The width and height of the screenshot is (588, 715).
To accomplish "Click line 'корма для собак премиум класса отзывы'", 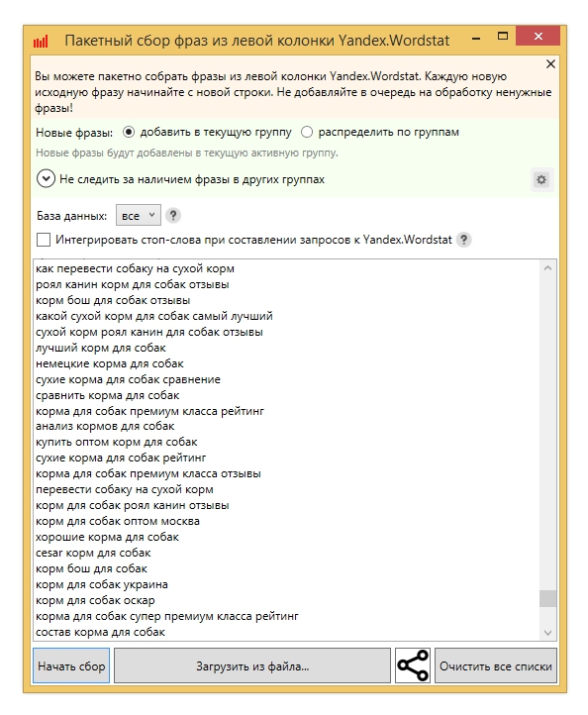I will pos(148,473).
